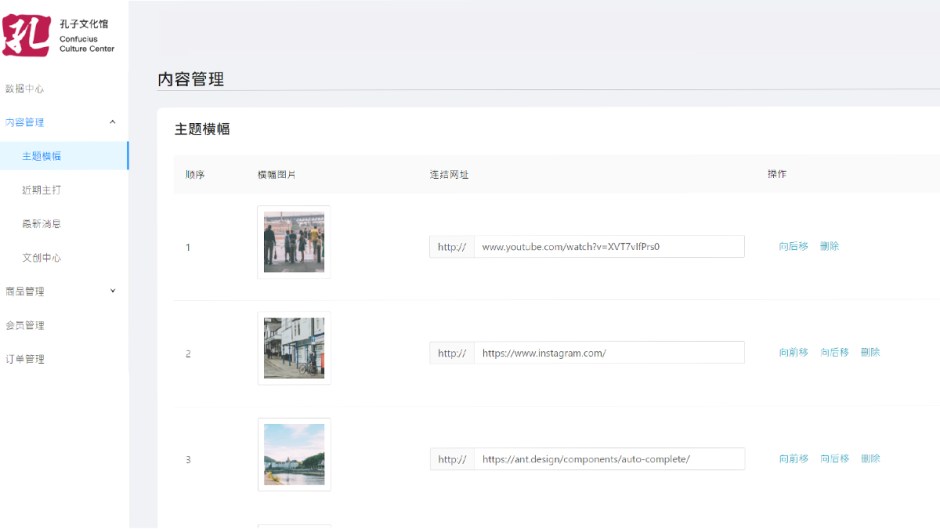The height and width of the screenshot is (529, 940).
Task: Click the Confucius Culture Center logo
Action: coord(58,35)
